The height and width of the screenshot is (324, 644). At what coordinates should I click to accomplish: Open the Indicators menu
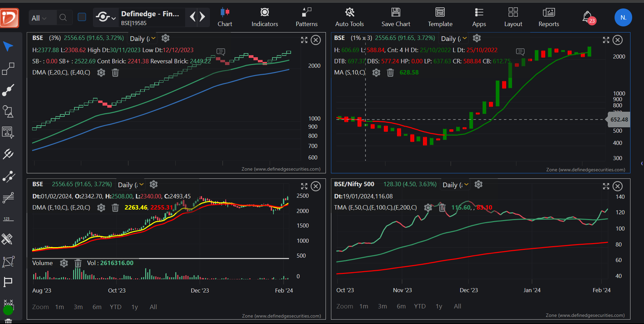click(265, 17)
